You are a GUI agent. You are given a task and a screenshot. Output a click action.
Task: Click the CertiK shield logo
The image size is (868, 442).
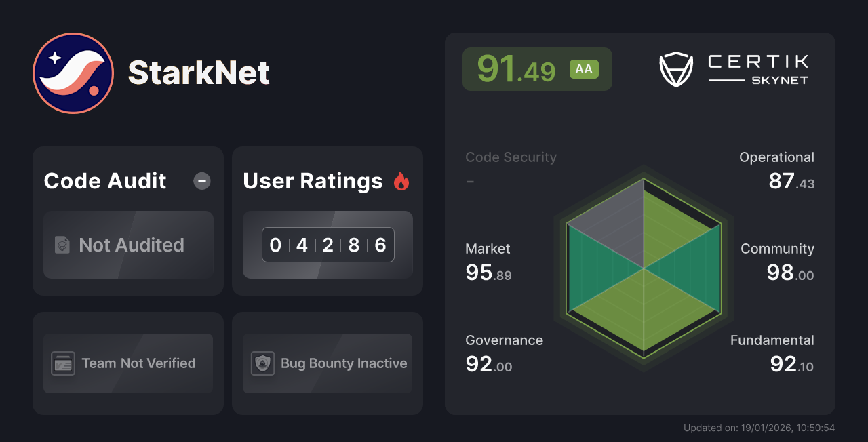click(675, 68)
